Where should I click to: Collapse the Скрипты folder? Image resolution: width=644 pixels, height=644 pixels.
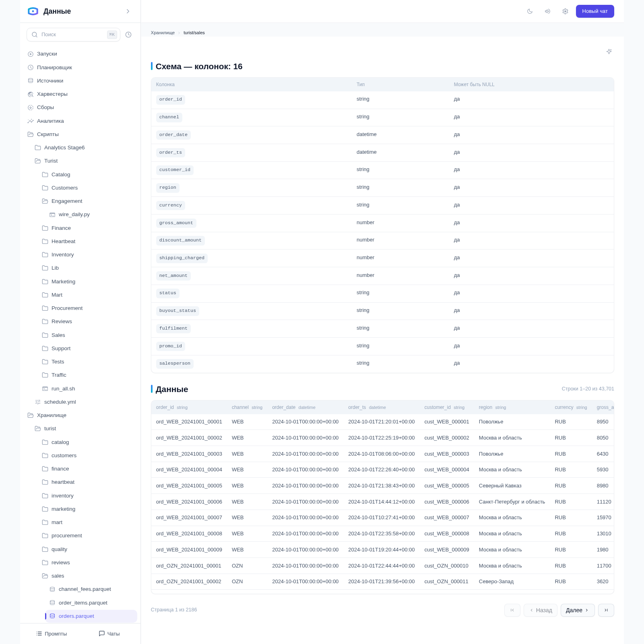pos(31,134)
